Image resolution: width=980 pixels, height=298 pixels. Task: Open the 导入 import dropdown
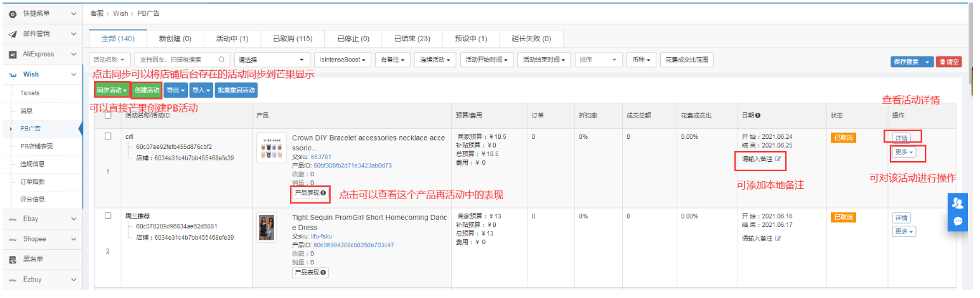click(201, 90)
